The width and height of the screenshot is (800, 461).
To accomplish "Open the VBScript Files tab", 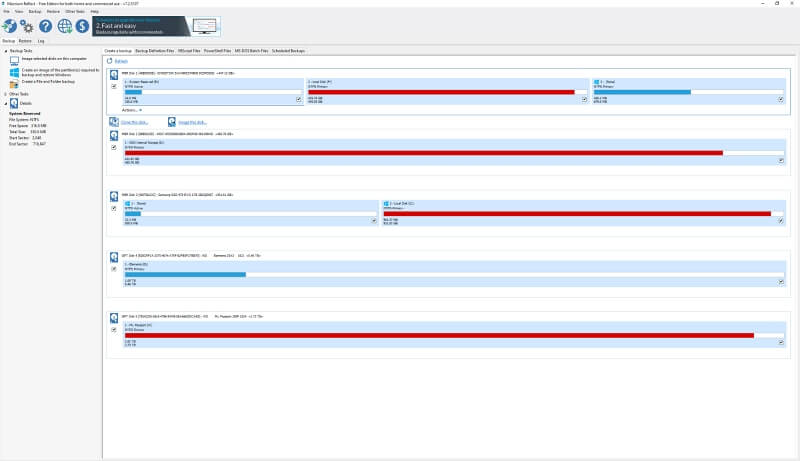I will coord(189,51).
